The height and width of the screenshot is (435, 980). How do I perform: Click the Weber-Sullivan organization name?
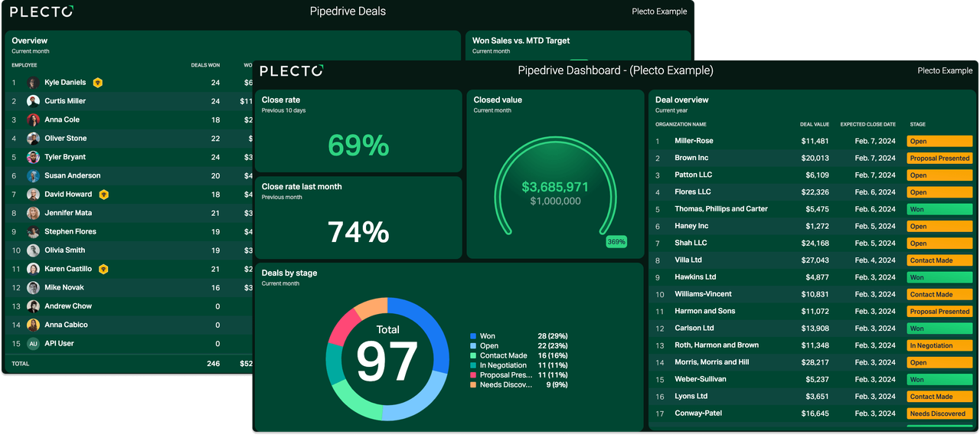[702, 379]
